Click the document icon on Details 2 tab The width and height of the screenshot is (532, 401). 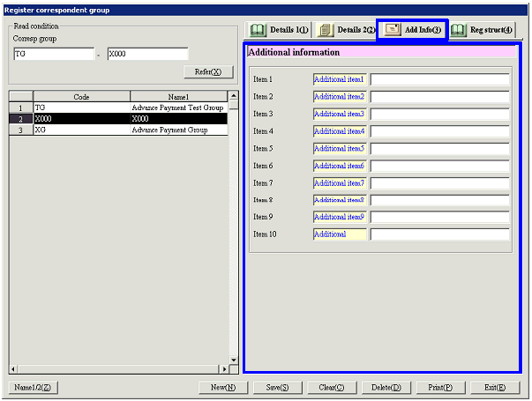pos(325,30)
